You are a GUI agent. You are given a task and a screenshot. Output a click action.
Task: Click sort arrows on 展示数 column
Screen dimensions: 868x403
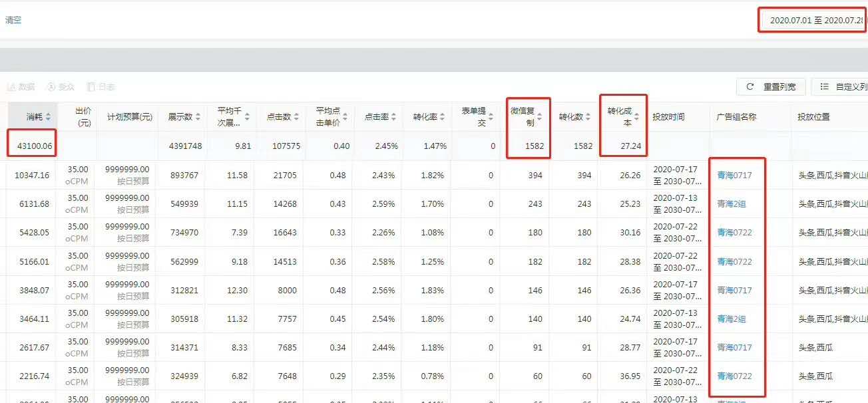(x=198, y=117)
